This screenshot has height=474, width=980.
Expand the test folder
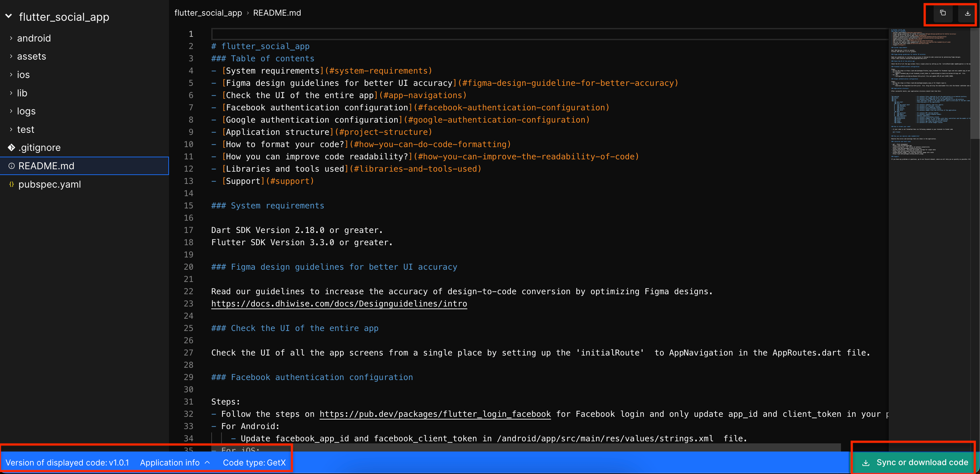pos(11,129)
